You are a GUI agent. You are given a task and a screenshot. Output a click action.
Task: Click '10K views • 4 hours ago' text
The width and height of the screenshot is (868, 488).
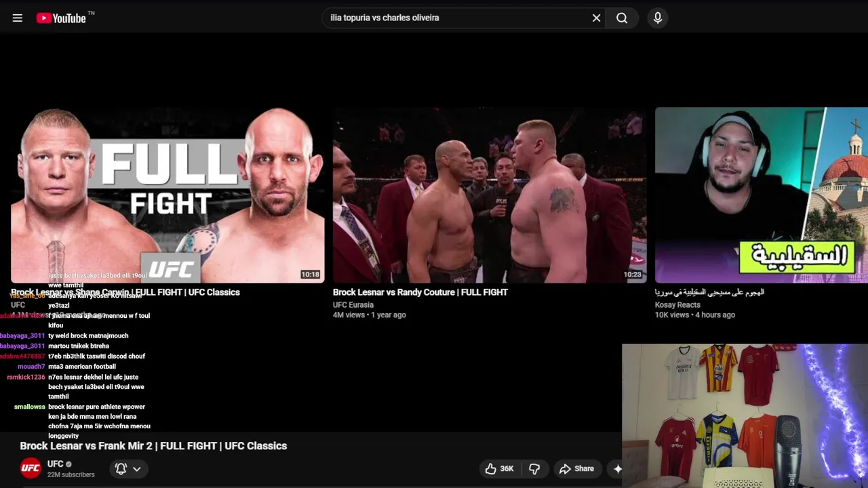pos(695,315)
